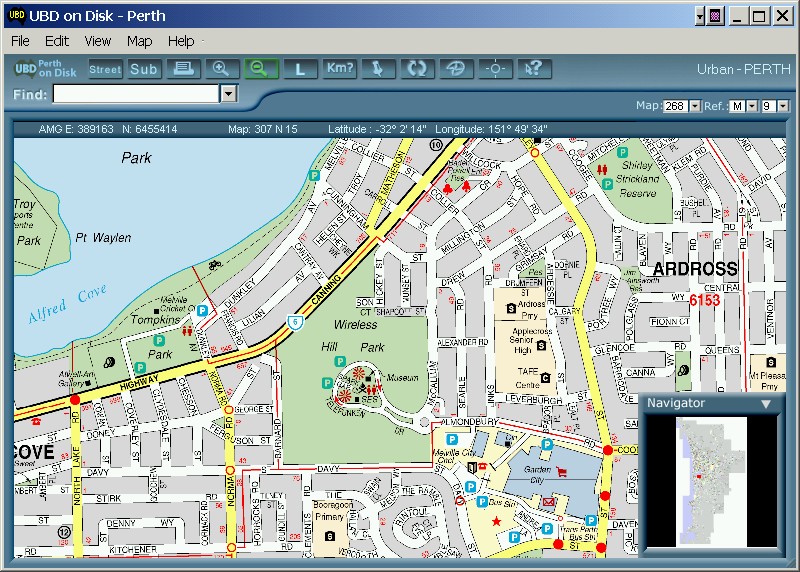Click the Map number field showing 268
This screenshot has height=572, width=800.
[676, 106]
